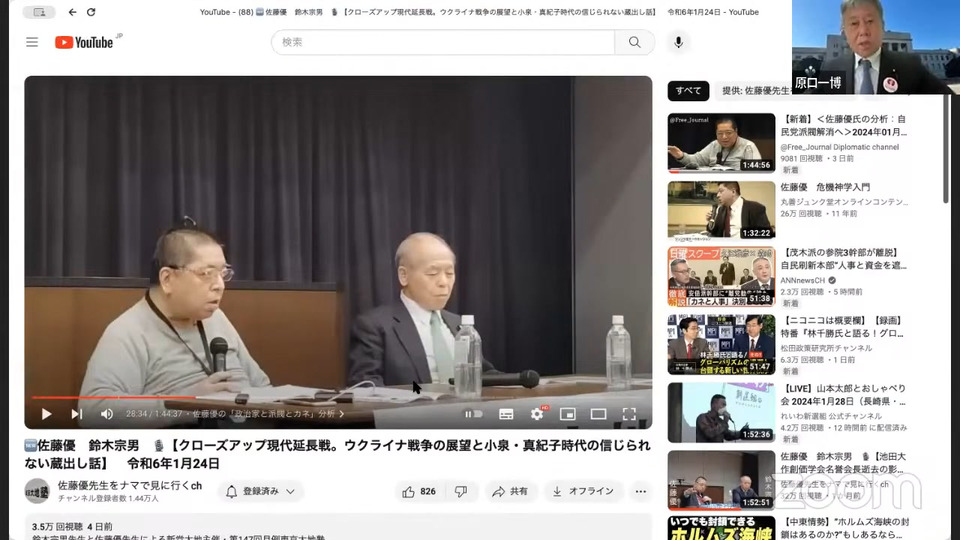960x540 pixels.
Task: Open channel avatar of 佐藤優先生をナマで見に行くch
Action: [x=37, y=491]
